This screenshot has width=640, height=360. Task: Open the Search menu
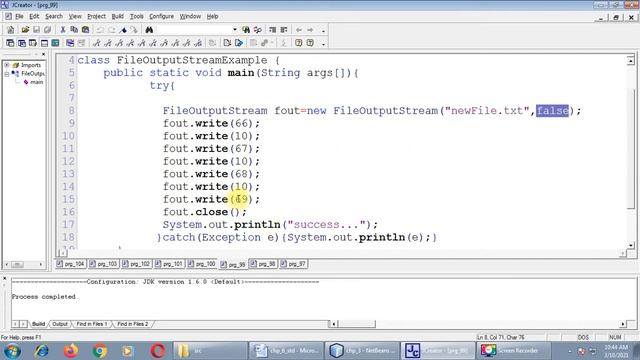54,16
